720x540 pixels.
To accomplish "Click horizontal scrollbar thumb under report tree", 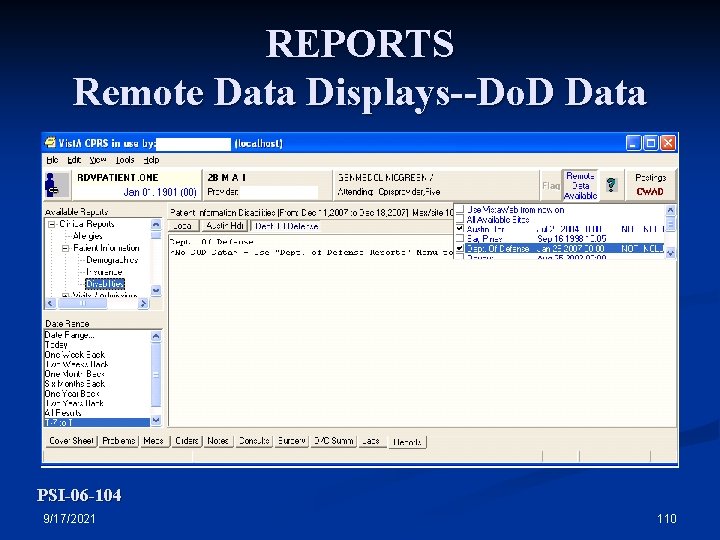I will [83, 303].
